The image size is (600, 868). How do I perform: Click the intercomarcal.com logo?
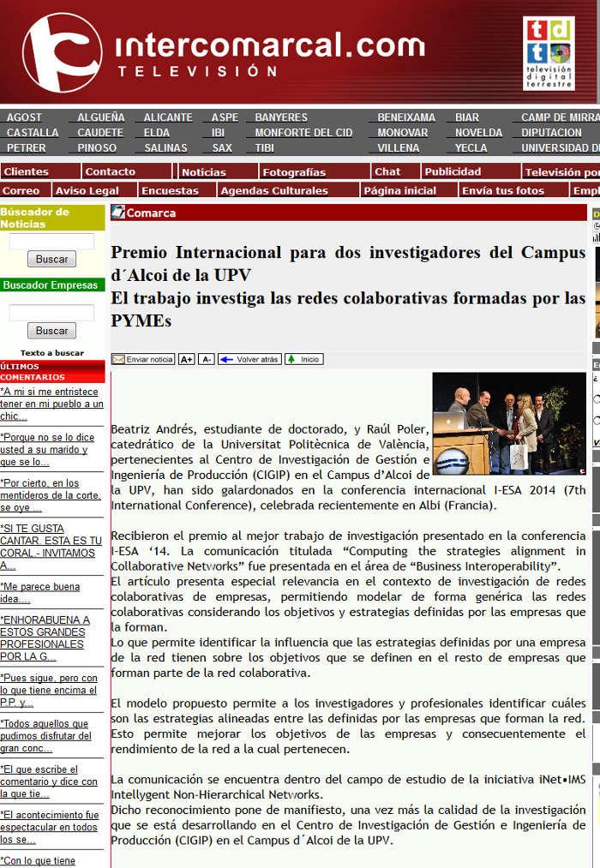coord(62,53)
